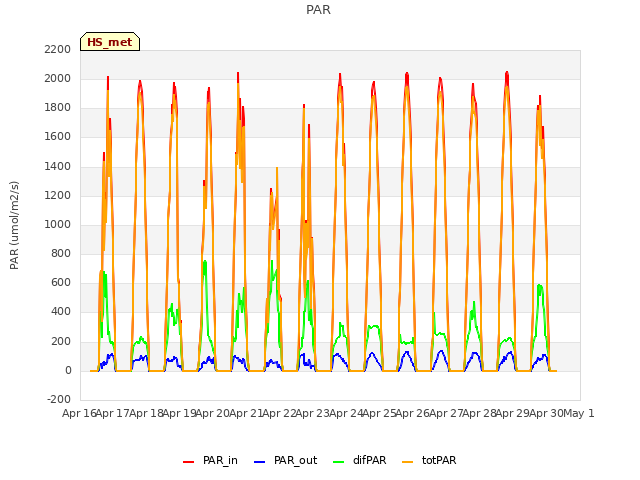
Task: Select the PAR_out legend entry
Action: pos(285,460)
